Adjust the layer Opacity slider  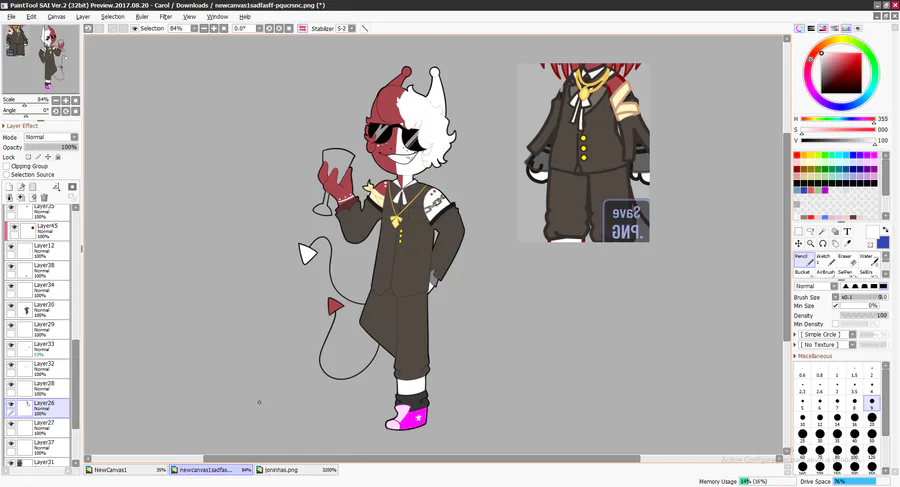click(51, 147)
